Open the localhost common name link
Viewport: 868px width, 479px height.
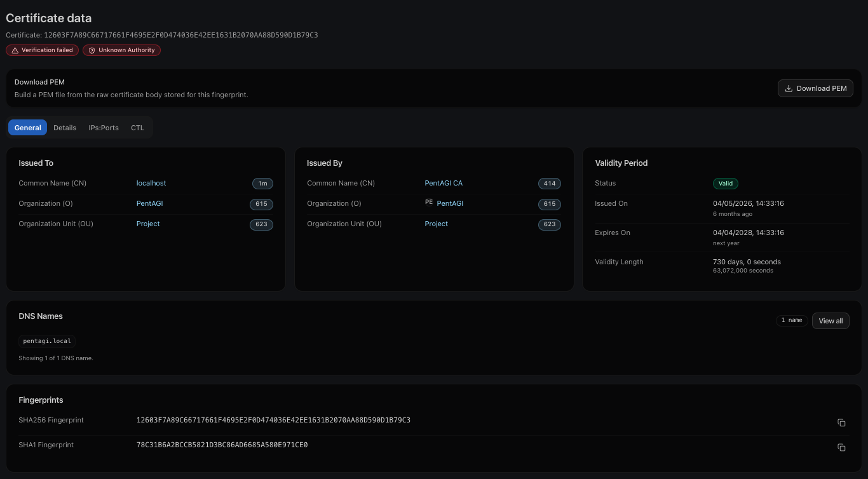[x=151, y=183]
